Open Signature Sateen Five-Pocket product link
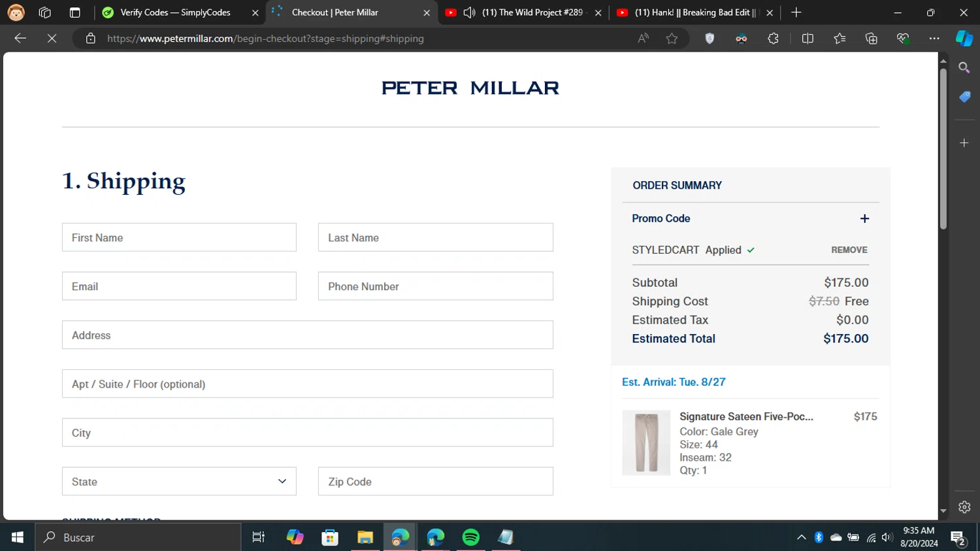This screenshot has height=551, width=980. [x=746, y=416]
